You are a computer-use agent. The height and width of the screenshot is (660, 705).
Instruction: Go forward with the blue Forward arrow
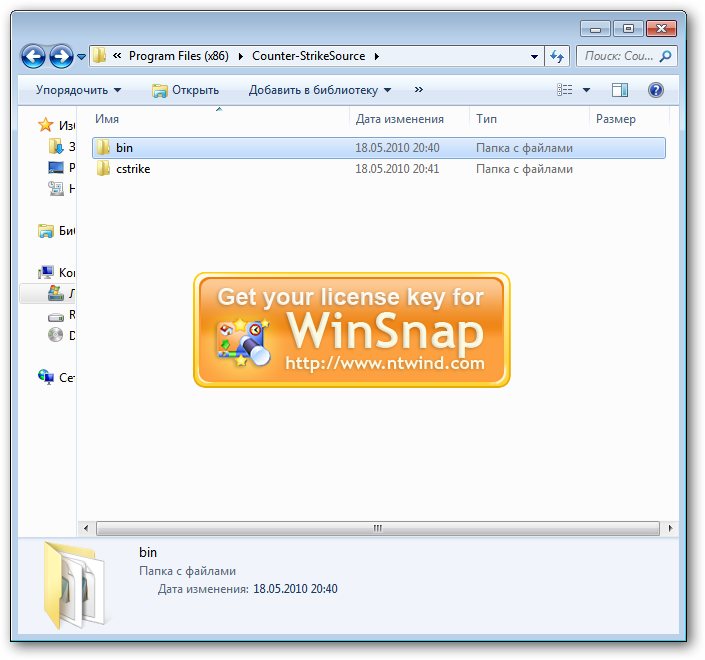pyautogui.click(x=61, y=57)
